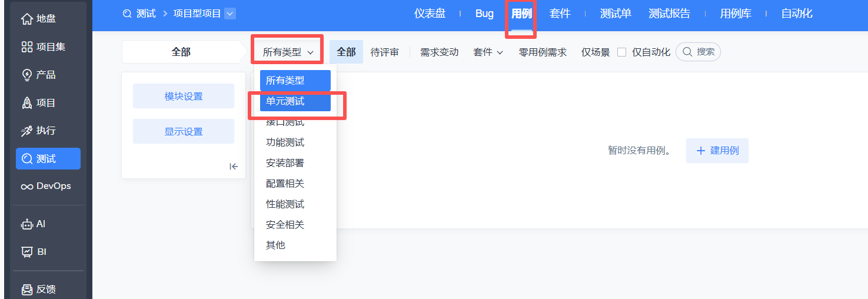Select the 仅场景 filter

(x=596, y=52)
